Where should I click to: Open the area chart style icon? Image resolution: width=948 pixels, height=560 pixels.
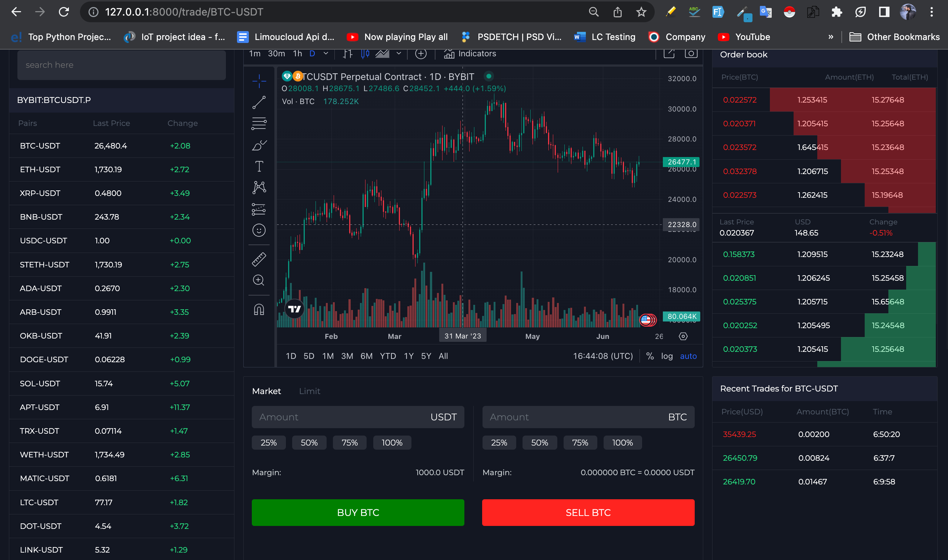point(382,54)
